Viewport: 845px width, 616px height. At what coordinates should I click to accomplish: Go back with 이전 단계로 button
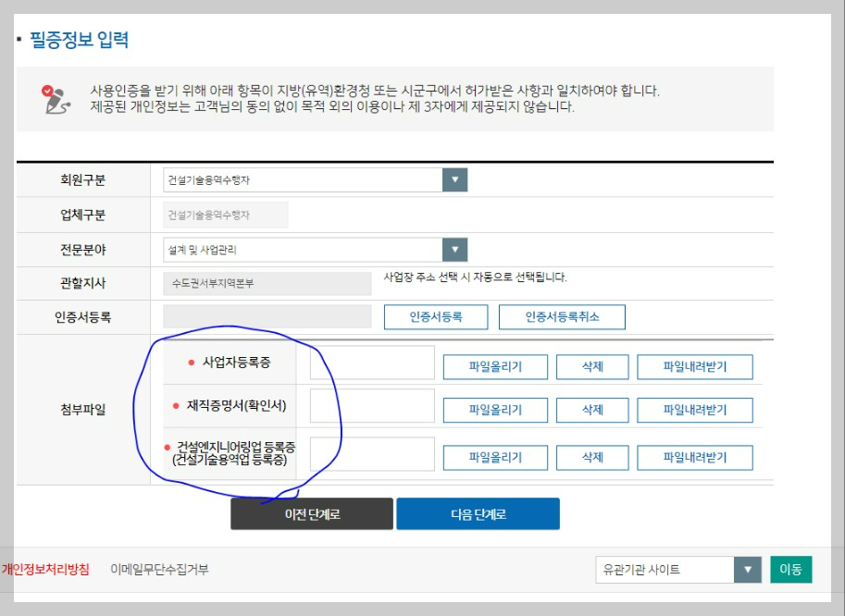[x=311, y=514]
